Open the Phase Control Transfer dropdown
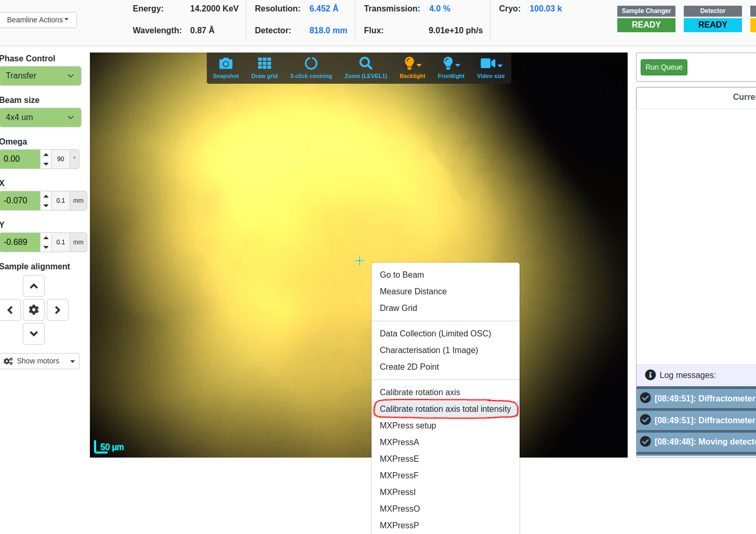 [x=40, y=76]
